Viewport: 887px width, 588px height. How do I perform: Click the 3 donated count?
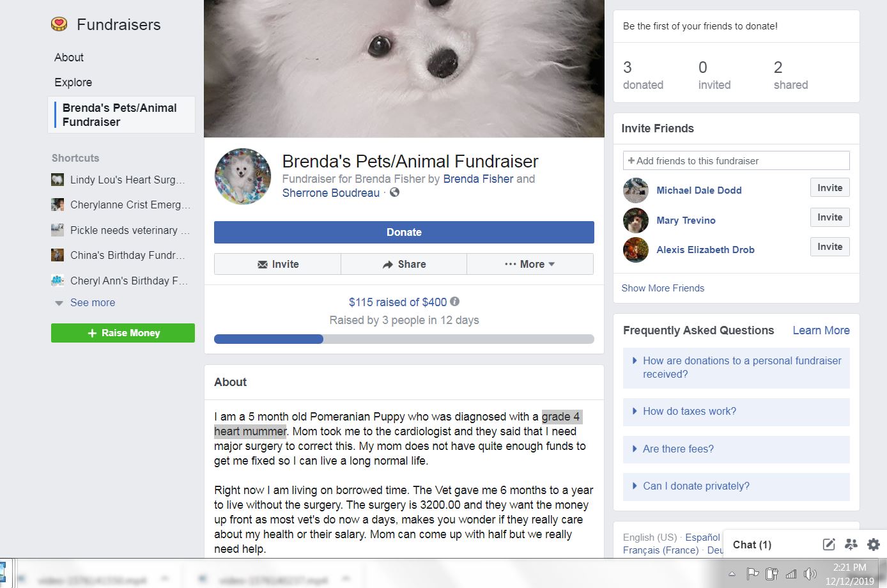(643, 75)
